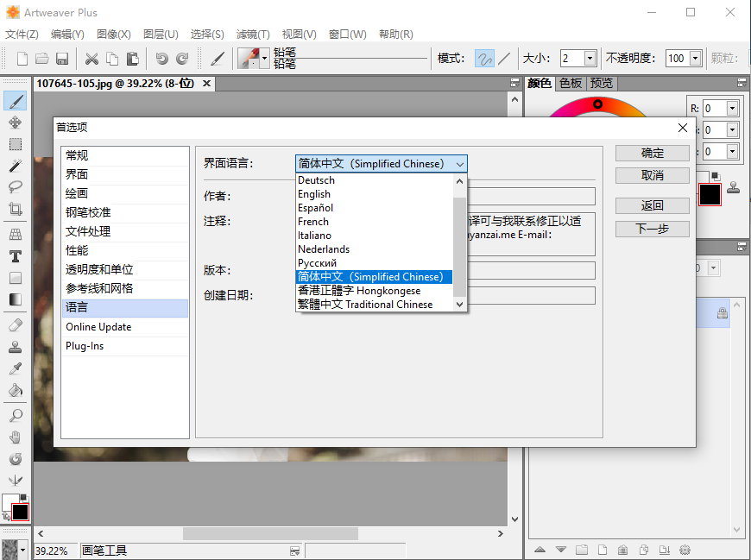The image size is (751, 560).
Task: Click the 确定 button
Action: pos(652,153)
